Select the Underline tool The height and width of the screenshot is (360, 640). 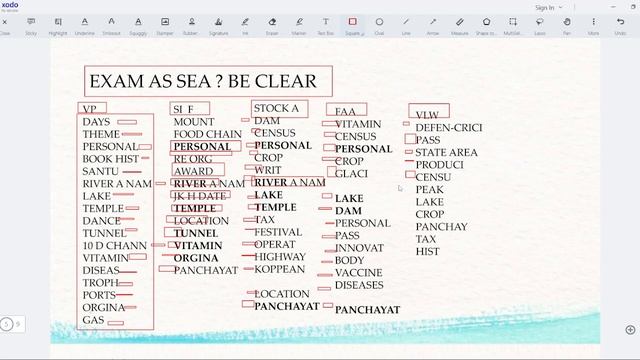84,25
